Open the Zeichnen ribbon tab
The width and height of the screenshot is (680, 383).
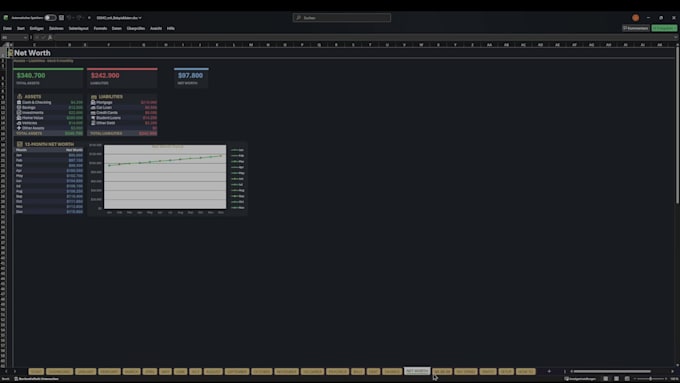[x=56, y=28]
